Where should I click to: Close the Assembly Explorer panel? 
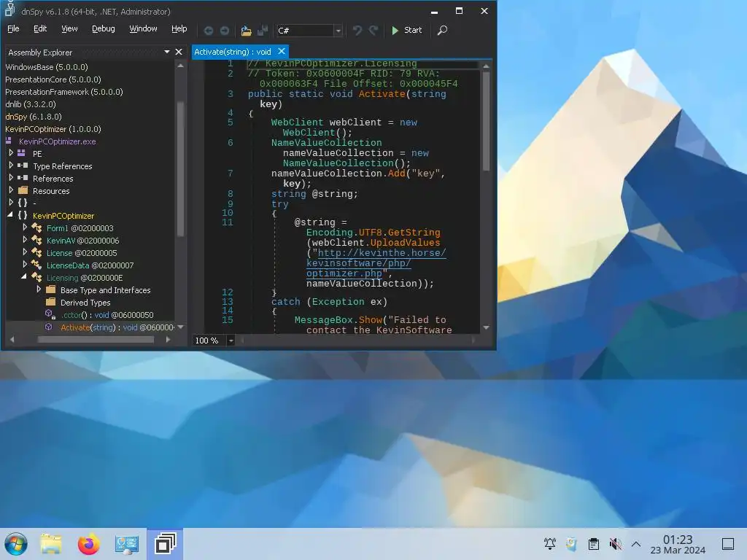179,52
